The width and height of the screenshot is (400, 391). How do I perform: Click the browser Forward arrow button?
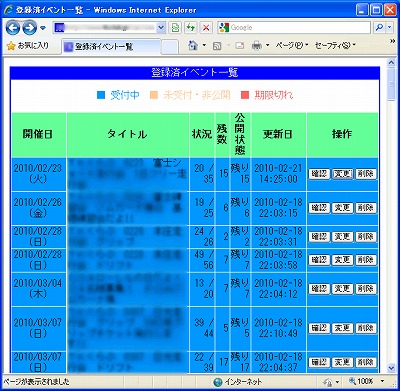[x=29, y=28]
